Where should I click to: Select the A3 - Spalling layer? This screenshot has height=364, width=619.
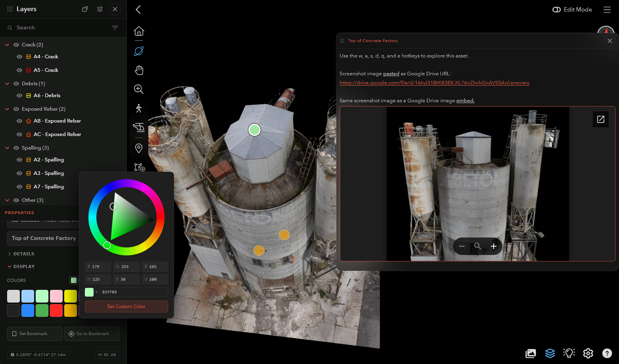coord(49,173)
